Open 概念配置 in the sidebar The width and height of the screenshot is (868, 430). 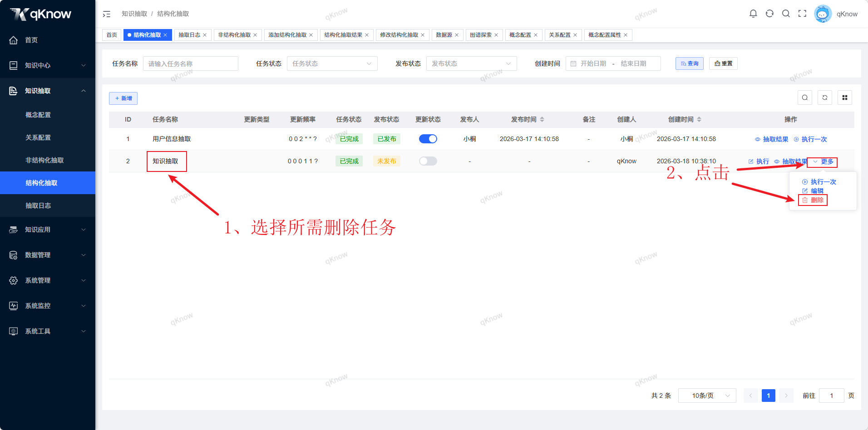(48, 115)
